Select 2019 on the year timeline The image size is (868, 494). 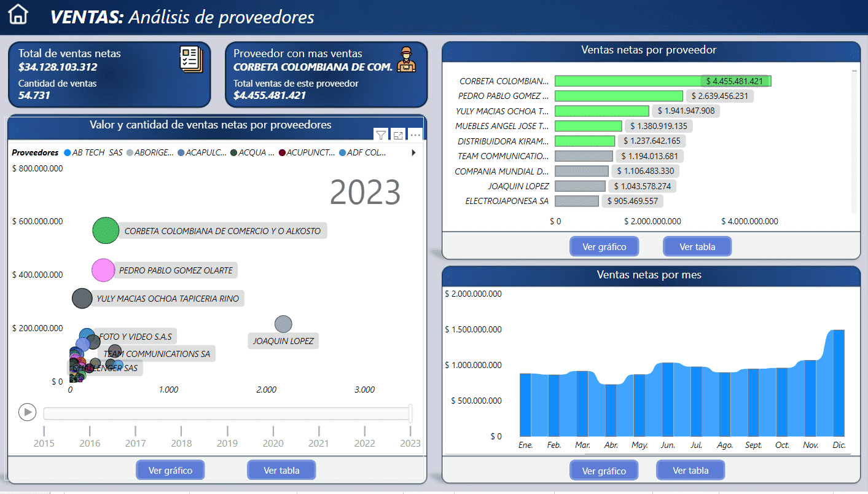pyautogui.click(x=227, y=444)
